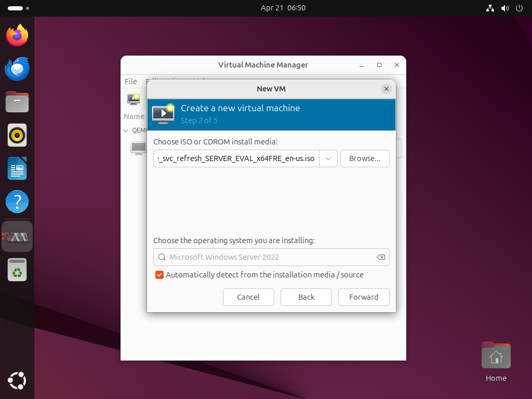Uncheck Automatically detect from installation media
532x399 pixels.
[159, 275]
